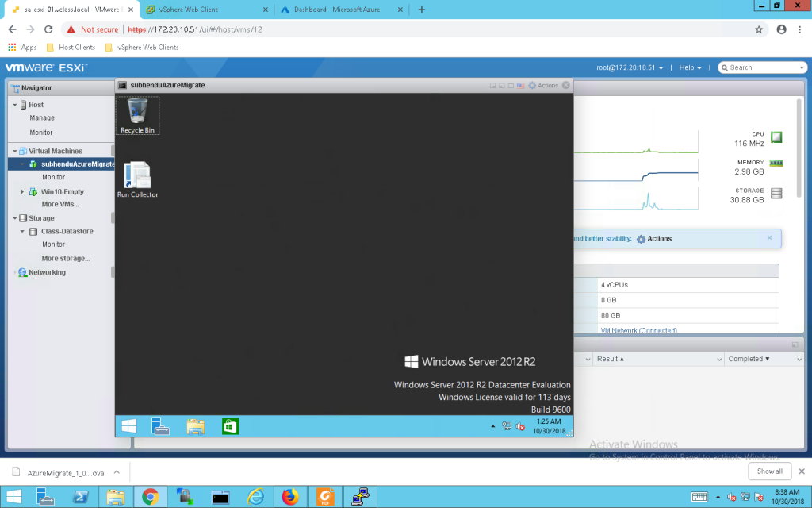The image size is (812, 508).
Task: Select Networking in Navigator
Action: point(47,273)
